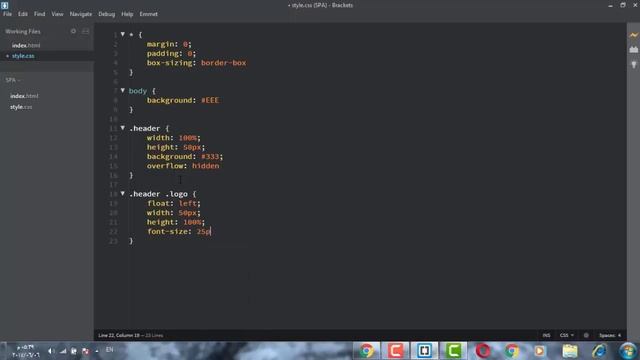This screenshot has height=360, width=640.
Task: Collapse the .header .logo rule fold triangle
Action: (122, 193)
